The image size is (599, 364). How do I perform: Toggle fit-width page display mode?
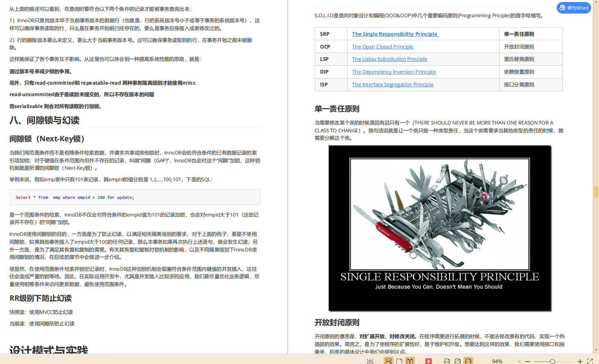tap(468, 360)
